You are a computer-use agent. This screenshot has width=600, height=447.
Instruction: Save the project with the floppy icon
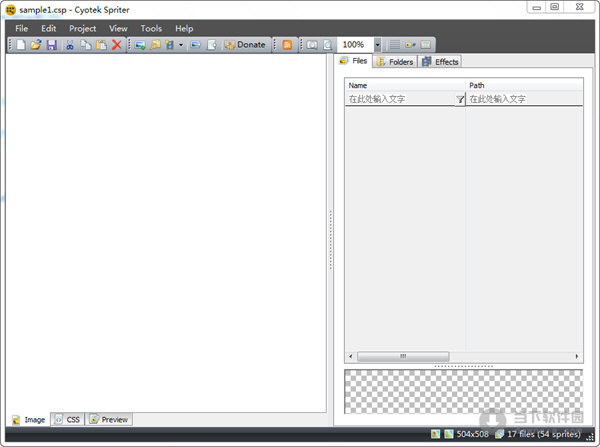[x=51, y=45]
